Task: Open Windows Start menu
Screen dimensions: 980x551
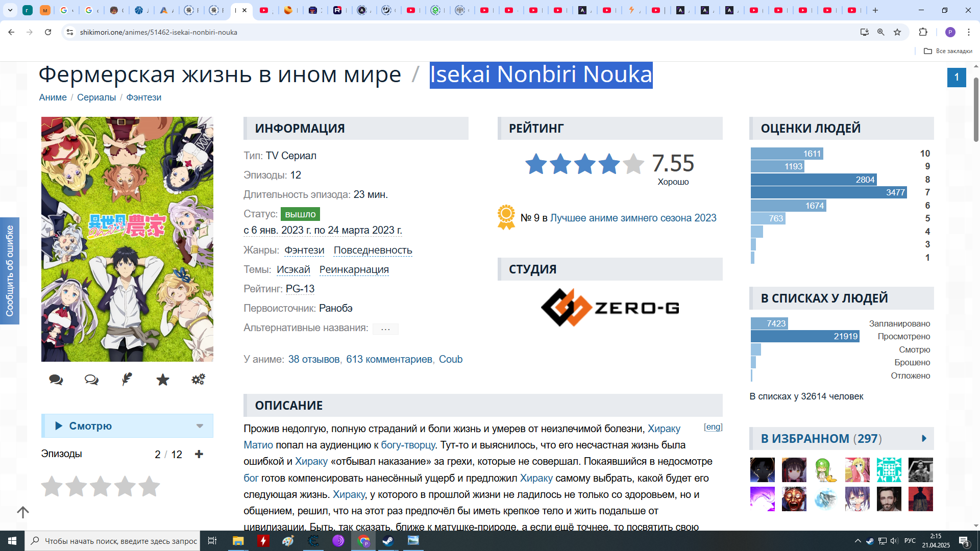Action: click(12, 541)
